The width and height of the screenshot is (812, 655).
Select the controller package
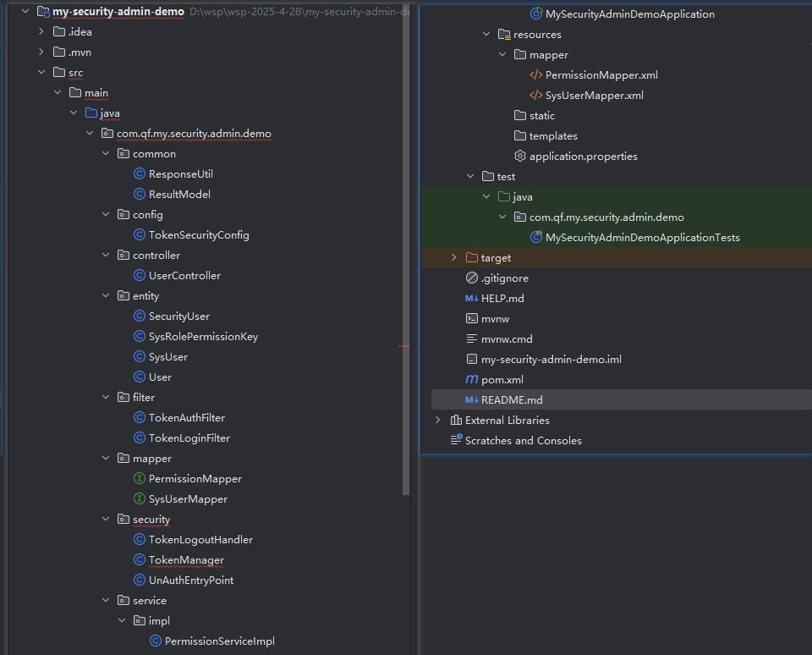(x=156, y=255)
